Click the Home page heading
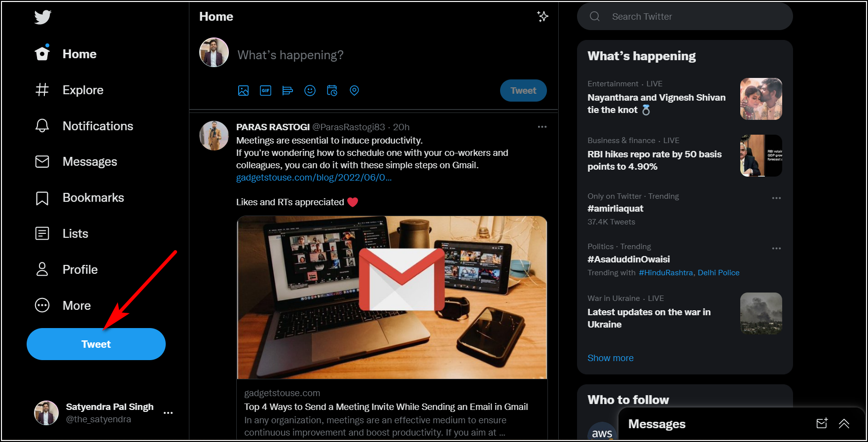The height and width of the screenshot is (442, 868). point(216,17)
